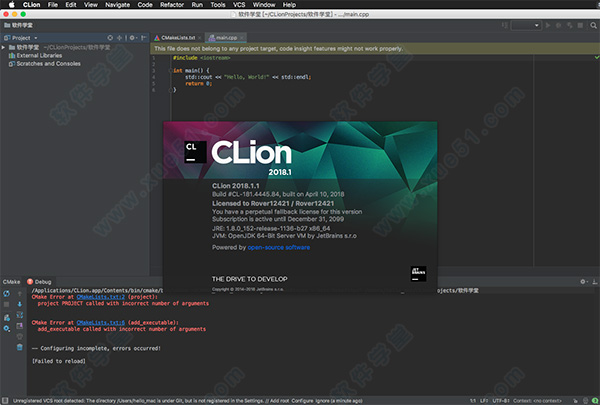Expand the 软件学堂 project folder
Image resolution: width=600 pixels, height=405 pixels.
tap(3, 47)
